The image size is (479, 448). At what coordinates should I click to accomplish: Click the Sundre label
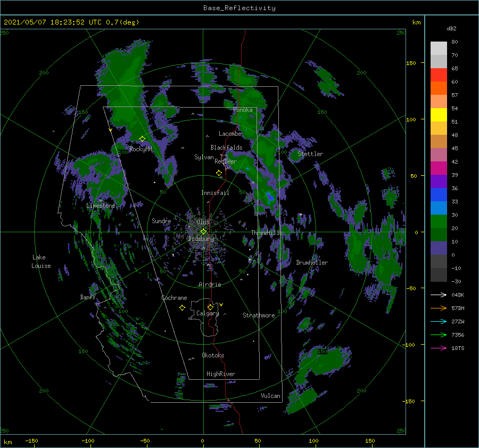[x=161, y=221]
